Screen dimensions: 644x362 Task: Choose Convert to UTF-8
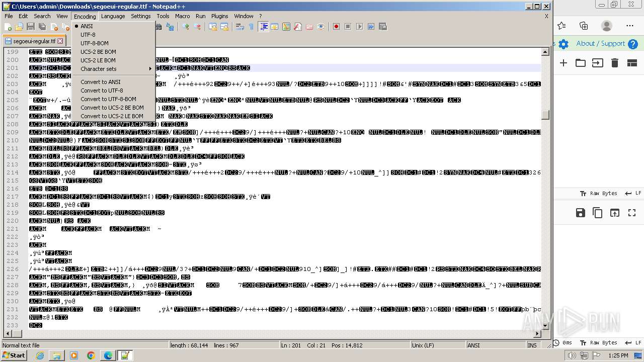113,90
